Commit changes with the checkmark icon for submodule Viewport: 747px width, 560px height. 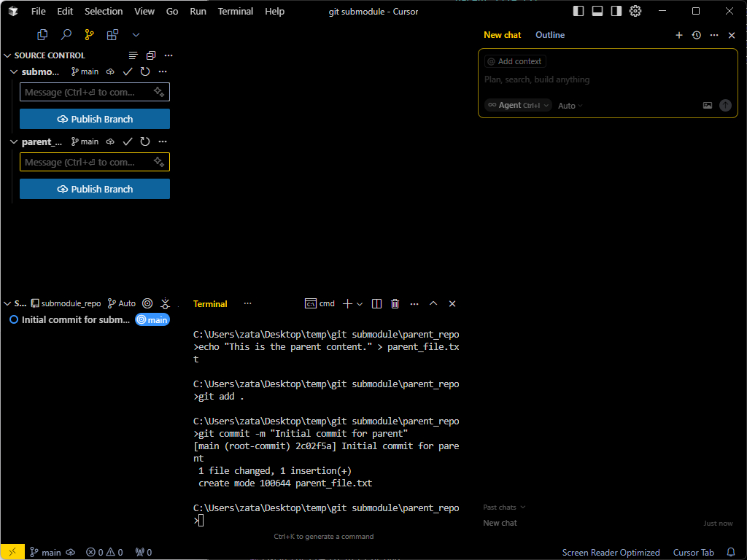tap(127, 71)
